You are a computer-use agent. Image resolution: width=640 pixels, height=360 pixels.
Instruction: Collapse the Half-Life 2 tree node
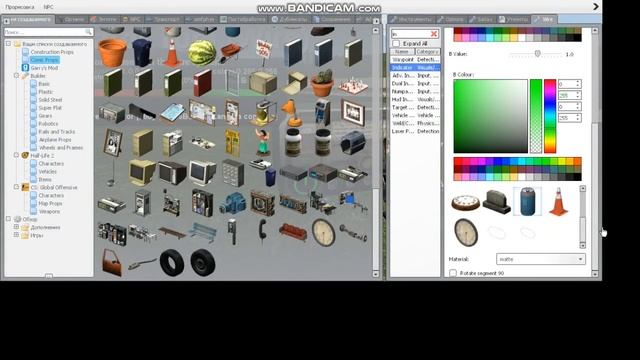[16, 155]
